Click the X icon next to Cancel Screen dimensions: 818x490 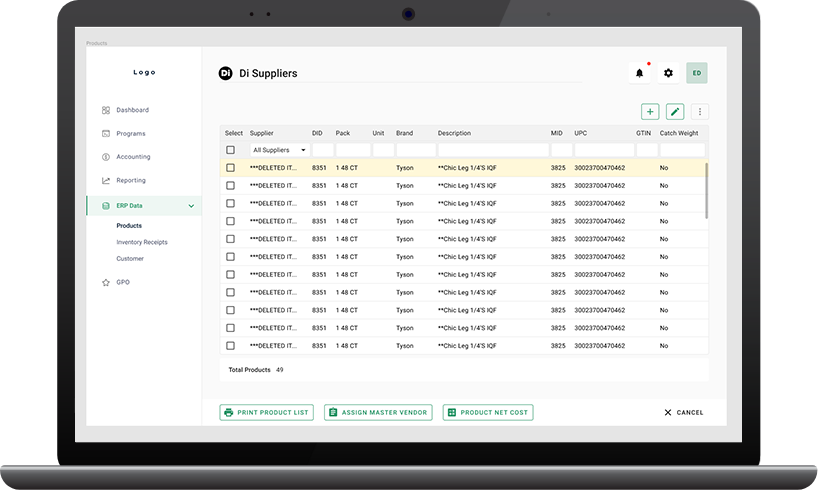668,412
